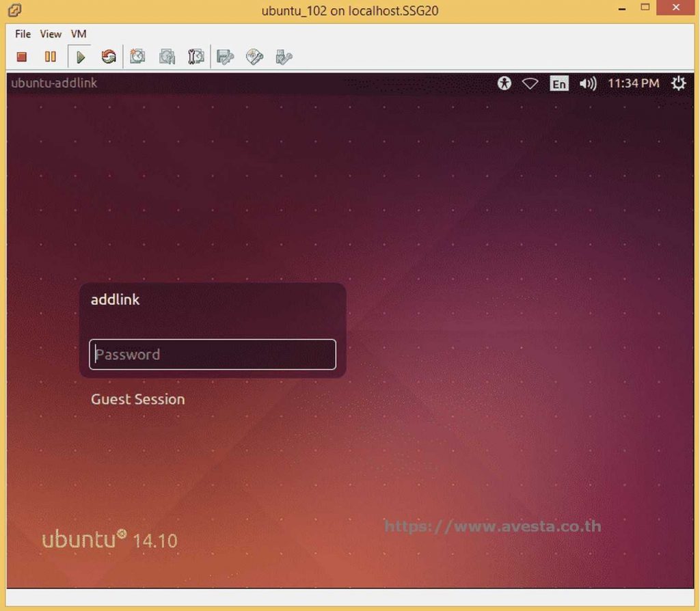Minimize the ubuntu_102 console window
The width and height of the screenshot is (700, 611).
pos(622,8)
